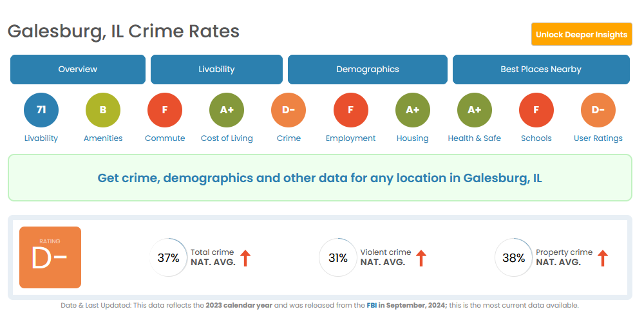
Task: Click the 37% total crime gauge
Action: click(168, 257)
